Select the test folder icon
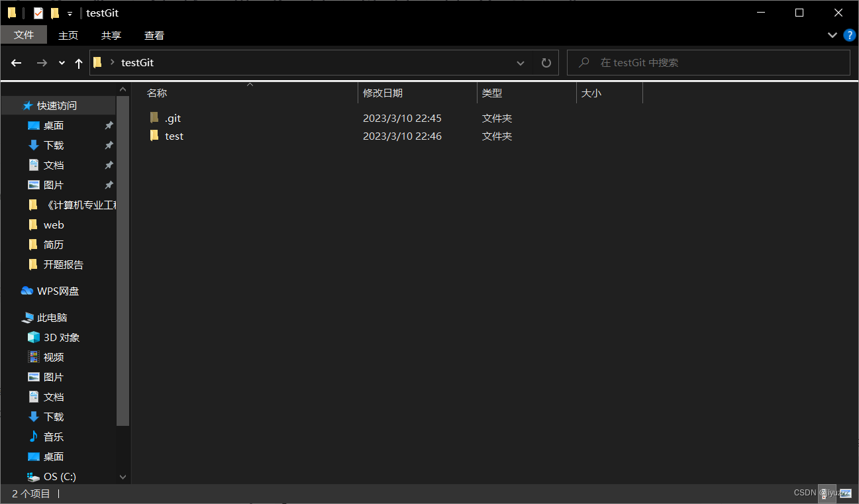The height and width of the screenshot is (504, 859). pyautogui.click(x=154, y=136)
